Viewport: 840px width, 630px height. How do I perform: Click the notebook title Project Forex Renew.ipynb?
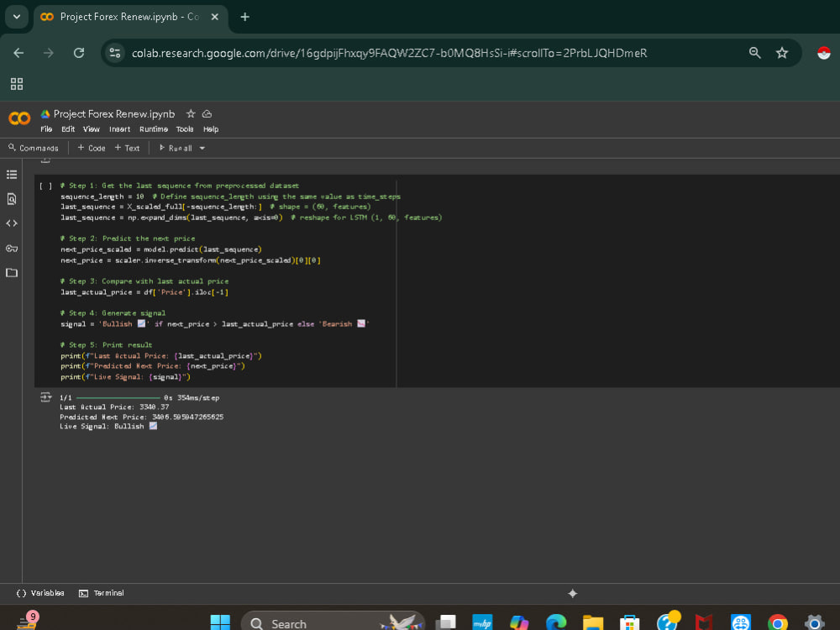click(114, 113)
